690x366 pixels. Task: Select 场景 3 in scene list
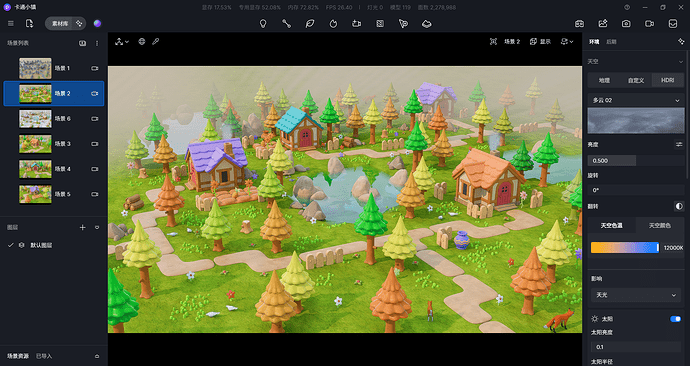coord(54,144)
